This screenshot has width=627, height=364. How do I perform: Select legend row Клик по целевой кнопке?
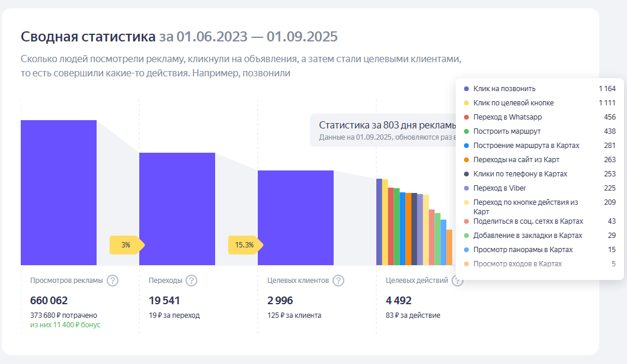[540, 103]
